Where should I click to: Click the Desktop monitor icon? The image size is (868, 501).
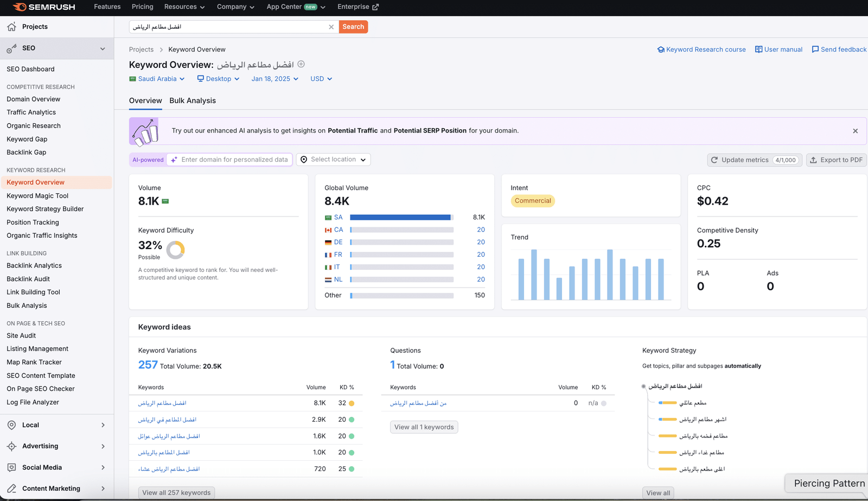pos(200,79)
